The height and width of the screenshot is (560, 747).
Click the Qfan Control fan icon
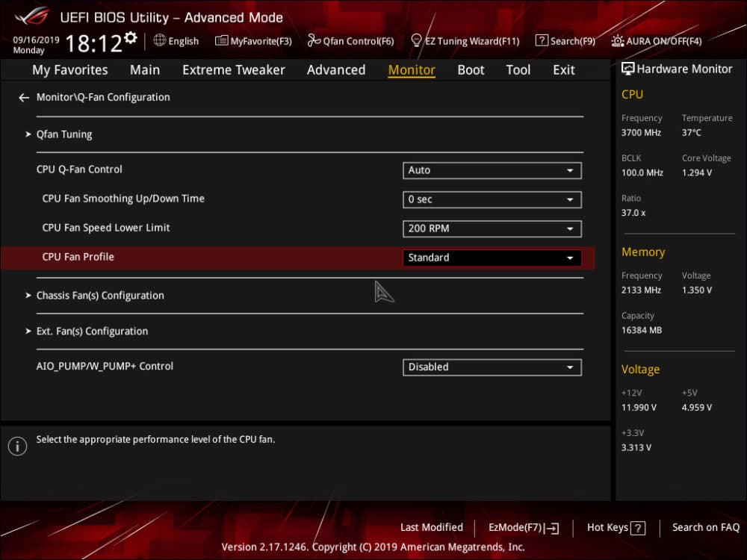[314, 40]
